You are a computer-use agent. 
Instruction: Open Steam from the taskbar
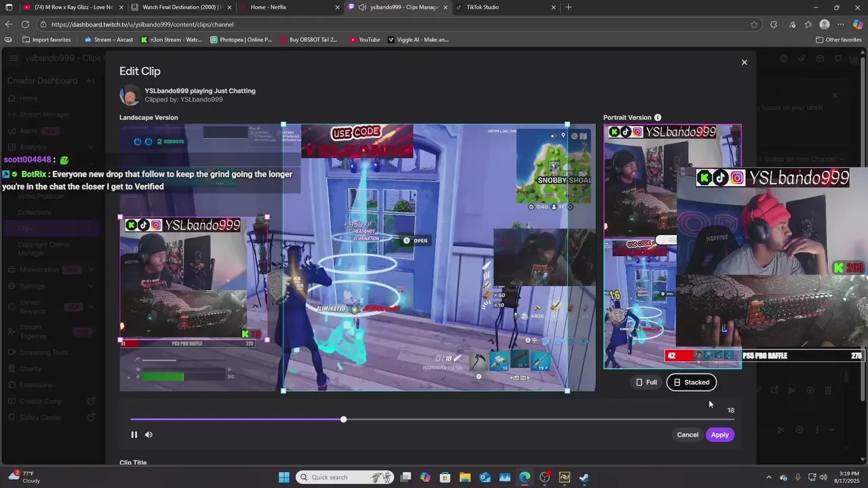585,477
